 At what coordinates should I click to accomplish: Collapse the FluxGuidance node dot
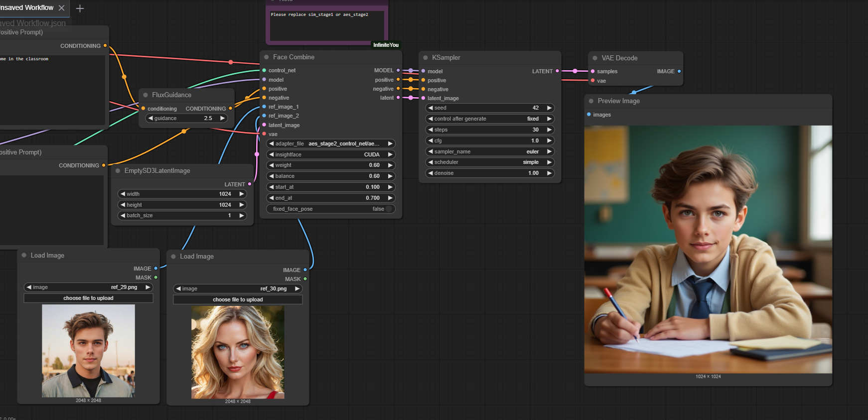(x=145, y=95)
